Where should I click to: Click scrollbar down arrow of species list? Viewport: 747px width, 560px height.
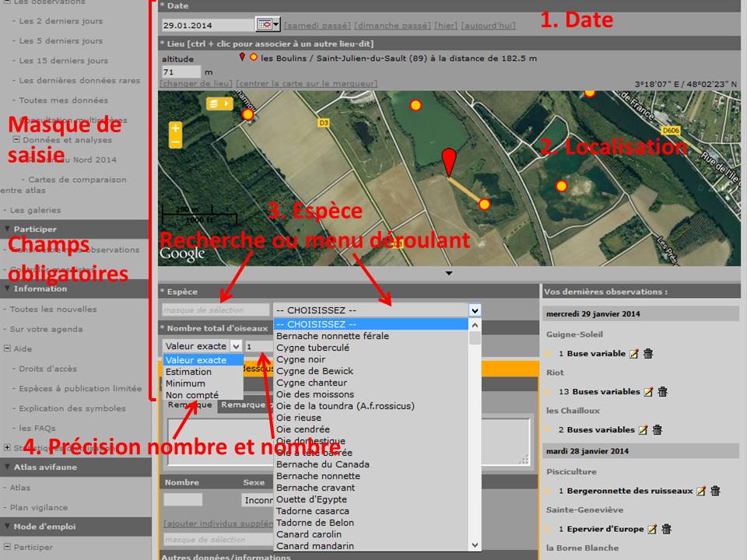click(475, 544)
